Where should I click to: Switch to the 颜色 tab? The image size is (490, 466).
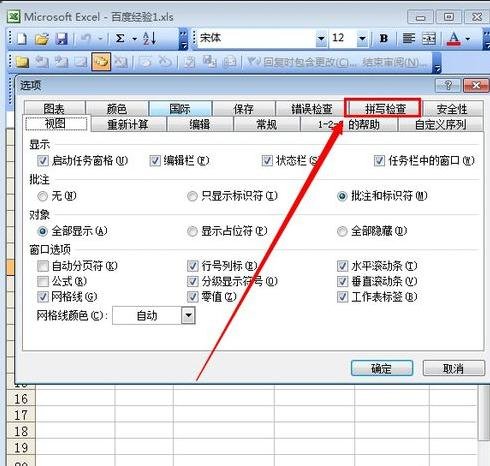point(117,109)
